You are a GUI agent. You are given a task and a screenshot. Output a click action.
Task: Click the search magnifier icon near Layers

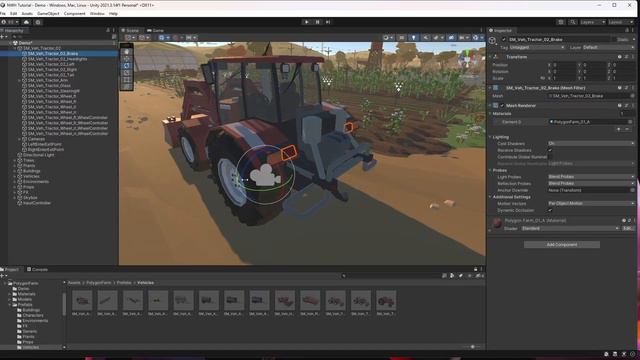coord(573,22)
